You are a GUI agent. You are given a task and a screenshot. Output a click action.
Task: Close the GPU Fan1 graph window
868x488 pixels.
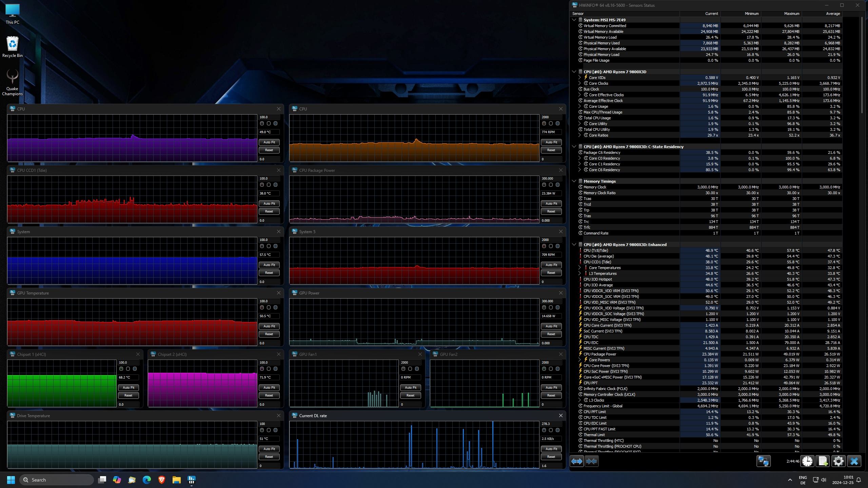(420, 354)
